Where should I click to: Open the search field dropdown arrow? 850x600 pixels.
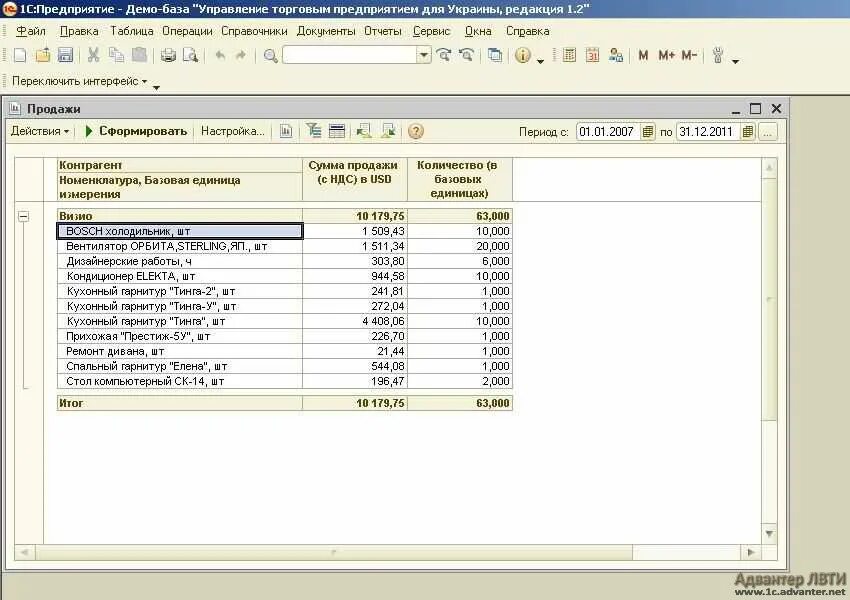(x=424, y=55)
